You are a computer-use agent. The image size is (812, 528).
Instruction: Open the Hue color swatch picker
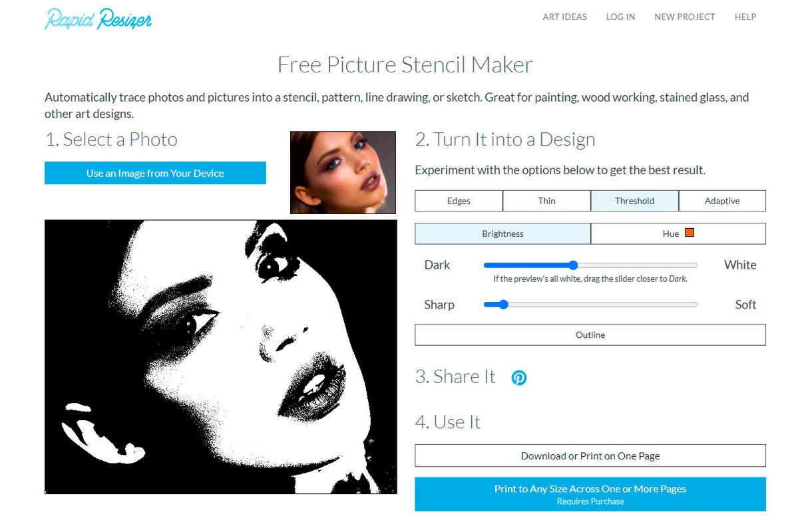tap(690, 233)
